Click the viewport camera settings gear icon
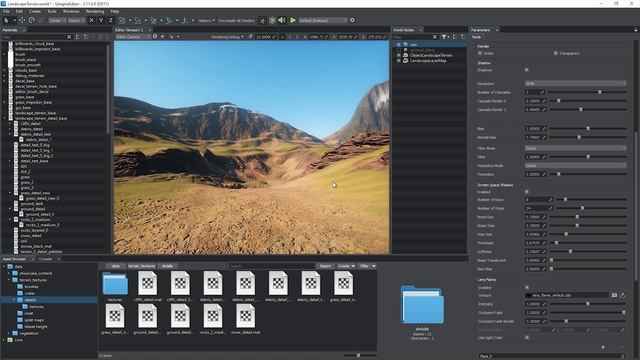640x360 pixels. coord(155,36)
